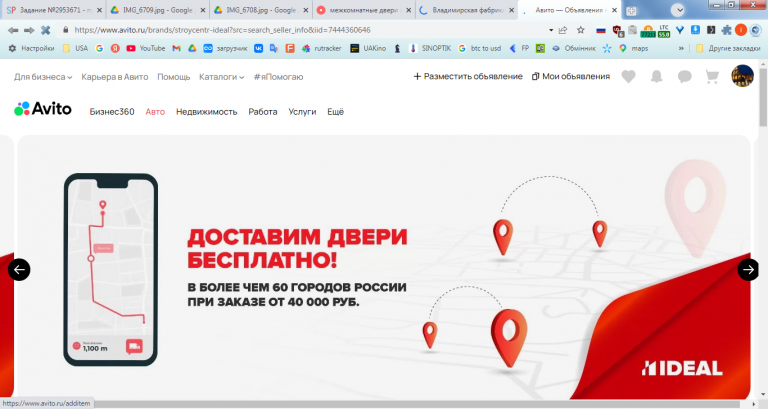The height and width of the screenshot is (409, 768).
Task: Go forward using the browser forward arrow
Action: tap(29, 30)
